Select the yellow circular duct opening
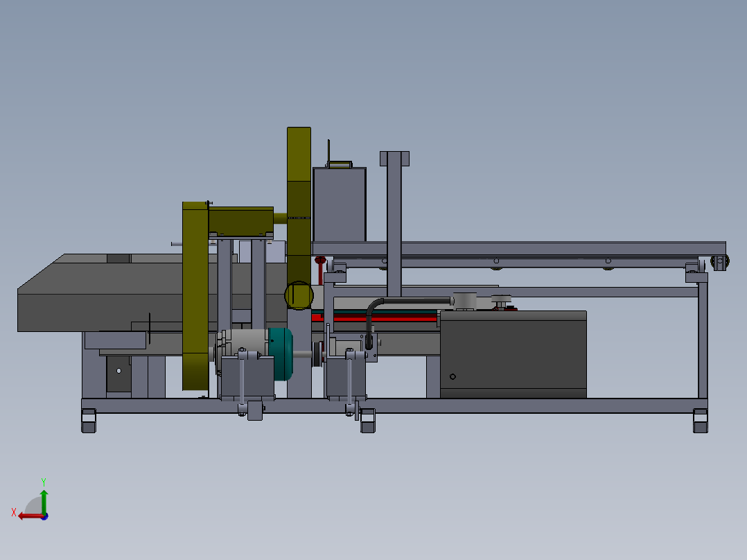This screenshot has width=747, height=560. pyautogui.click(x=299, y=295)
